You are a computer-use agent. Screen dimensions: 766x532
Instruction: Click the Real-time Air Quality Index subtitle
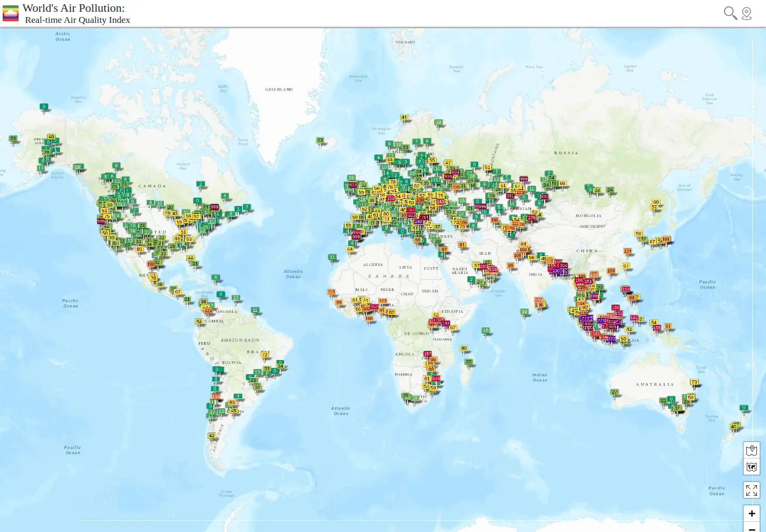(78, 20)
